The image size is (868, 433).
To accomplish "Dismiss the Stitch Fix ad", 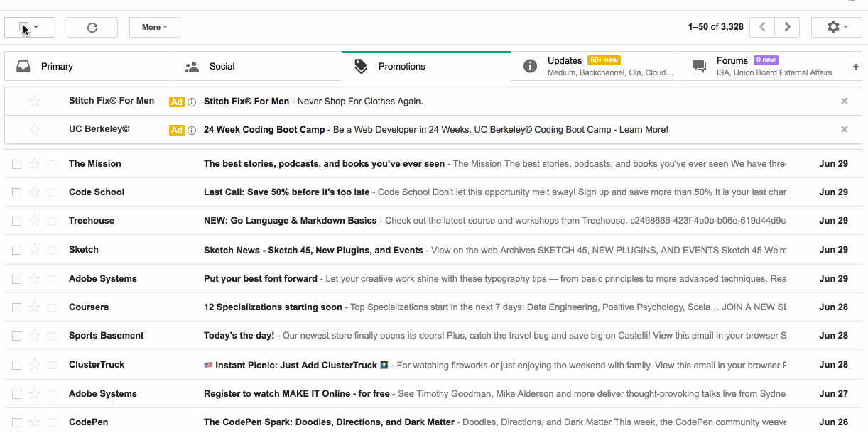I will (845, 101).
